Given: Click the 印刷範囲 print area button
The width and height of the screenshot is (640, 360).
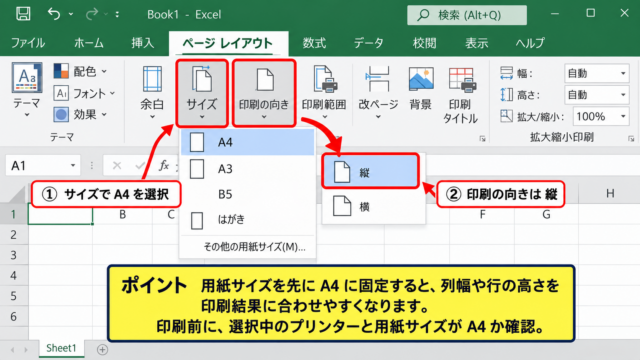Looking at the screenshot, I should (x=324, y=92).
